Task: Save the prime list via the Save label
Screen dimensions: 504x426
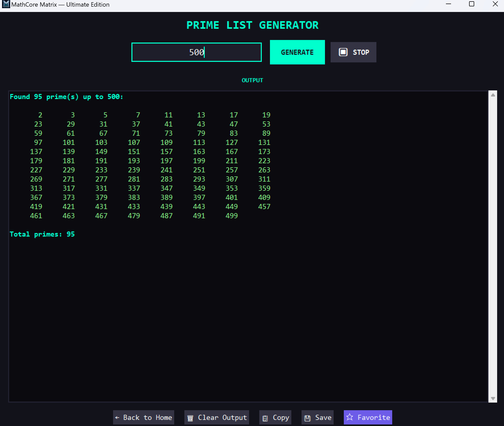Action: click(x=323, y=418)
